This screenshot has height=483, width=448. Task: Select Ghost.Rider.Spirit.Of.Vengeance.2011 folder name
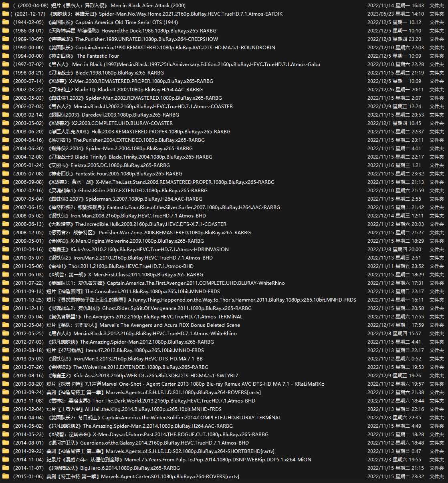click(132, 308)
